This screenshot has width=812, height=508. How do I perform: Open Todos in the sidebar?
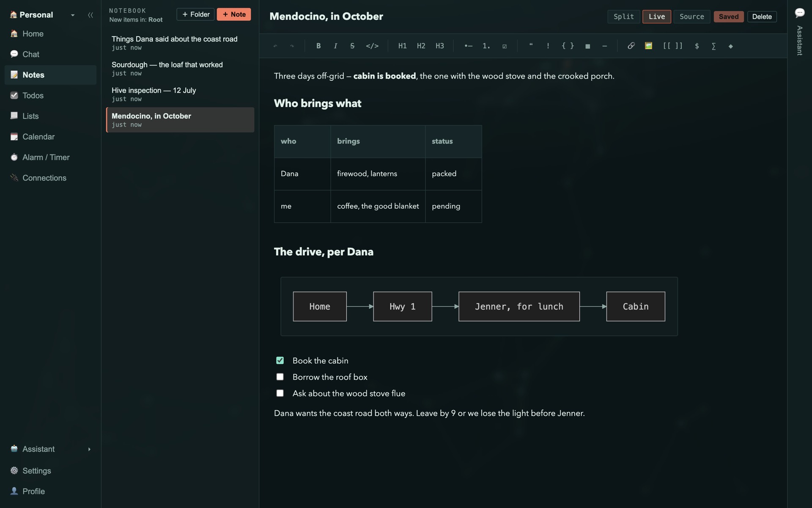[x=50, y=95]
